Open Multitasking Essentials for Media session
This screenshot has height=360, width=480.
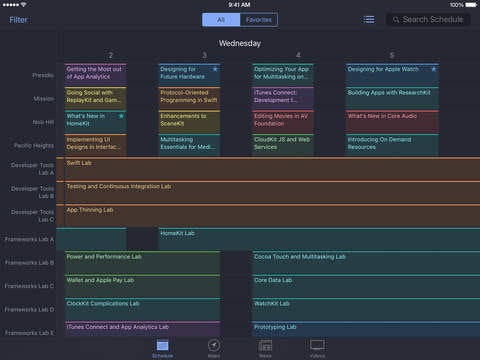[x=189, y=145]
